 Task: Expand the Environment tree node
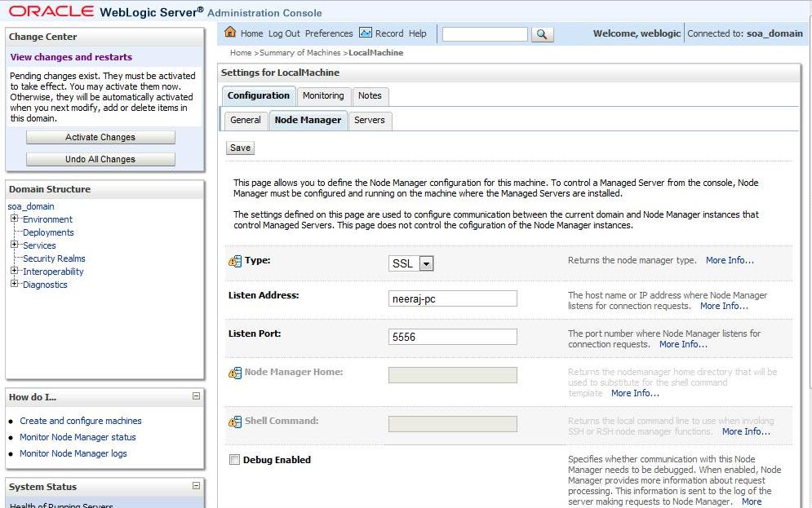point(15,219)
